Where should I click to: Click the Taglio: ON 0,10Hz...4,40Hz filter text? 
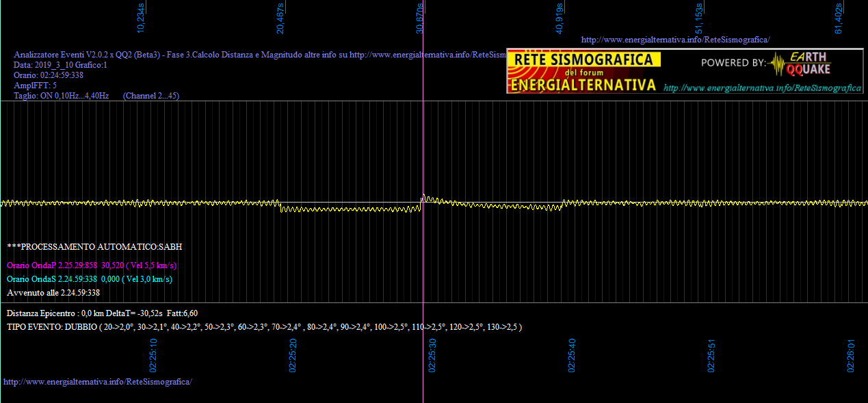[61, 96]
